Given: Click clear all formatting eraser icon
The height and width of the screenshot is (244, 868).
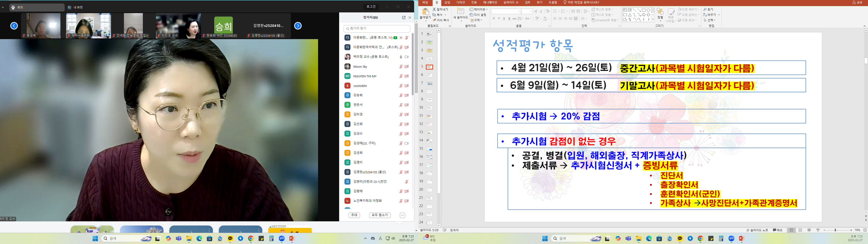Looking at the screenshot, I should 548,11.
